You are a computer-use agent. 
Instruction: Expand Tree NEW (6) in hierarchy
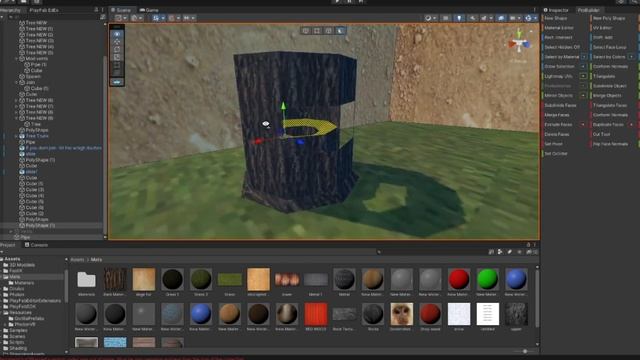point(17,100)
